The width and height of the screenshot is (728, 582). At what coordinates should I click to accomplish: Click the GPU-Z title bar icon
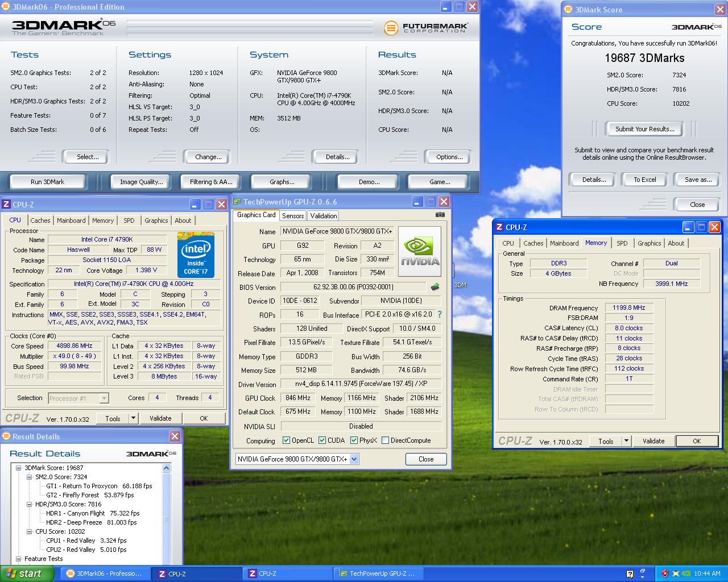point(237,201)
